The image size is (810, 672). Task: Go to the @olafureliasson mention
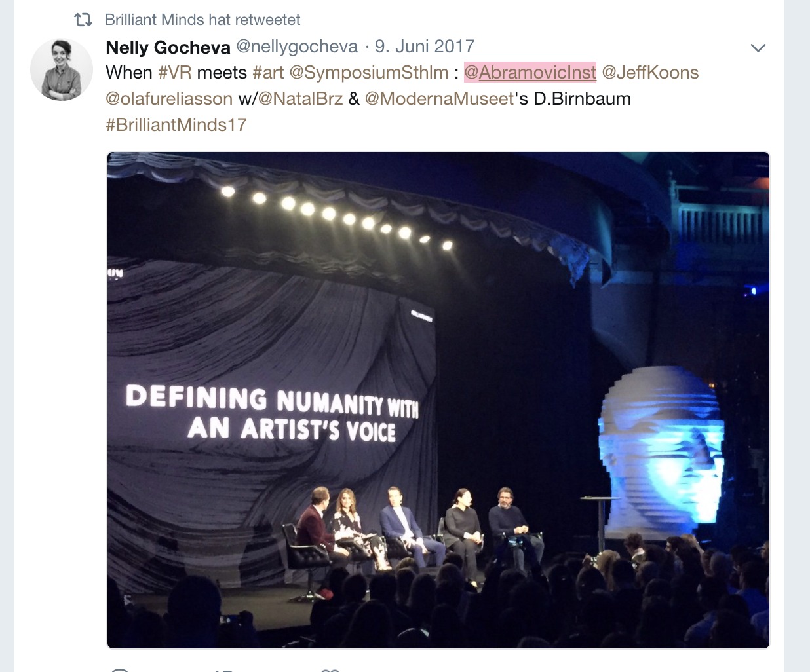tap(169, 99)
